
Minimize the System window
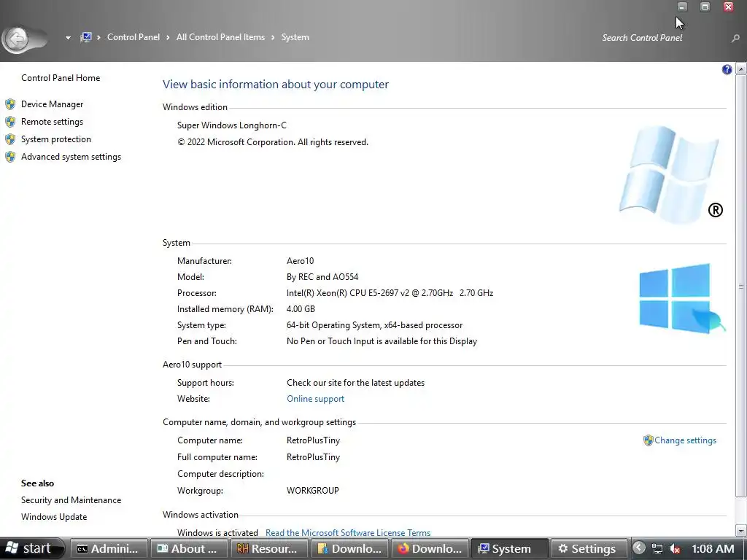682,7
